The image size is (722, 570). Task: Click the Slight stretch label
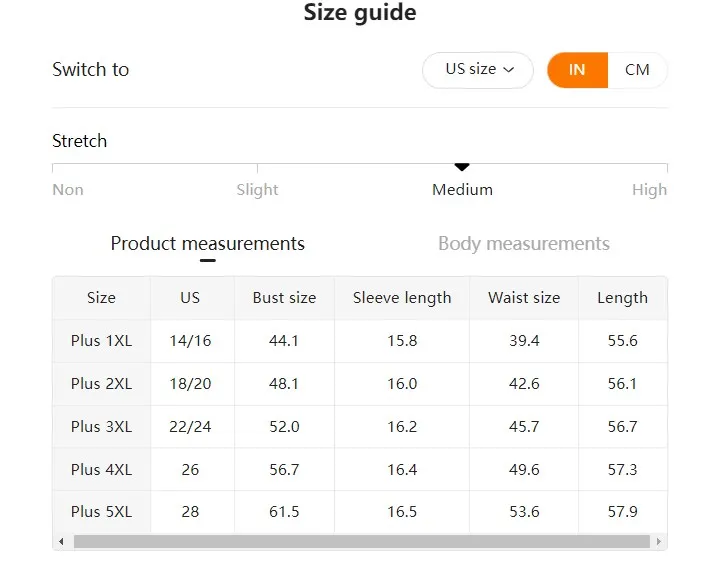point(257,190)
